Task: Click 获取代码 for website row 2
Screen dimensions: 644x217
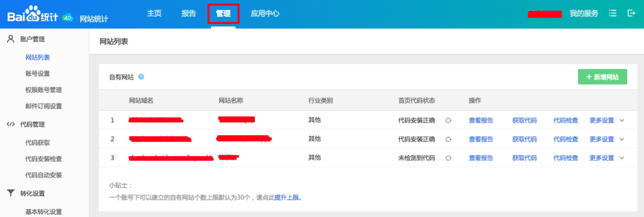Action: click(524, 139)
